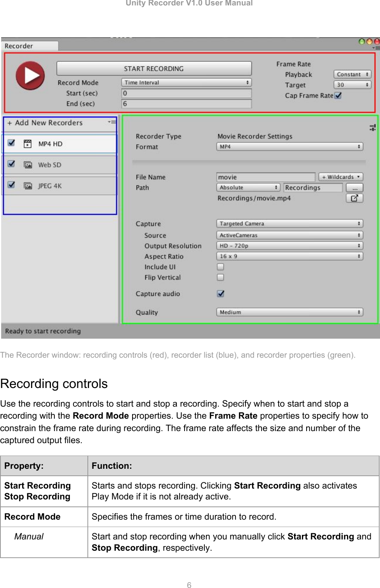The width and height of the screenshot is (380, 588).
Task: Open the Quality Medium dropdown
Action: 289,312
